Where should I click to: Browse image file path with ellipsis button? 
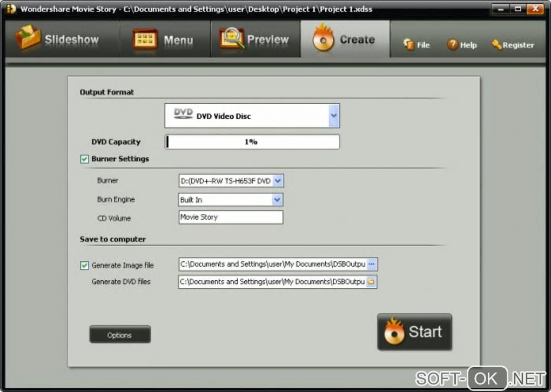372,264
